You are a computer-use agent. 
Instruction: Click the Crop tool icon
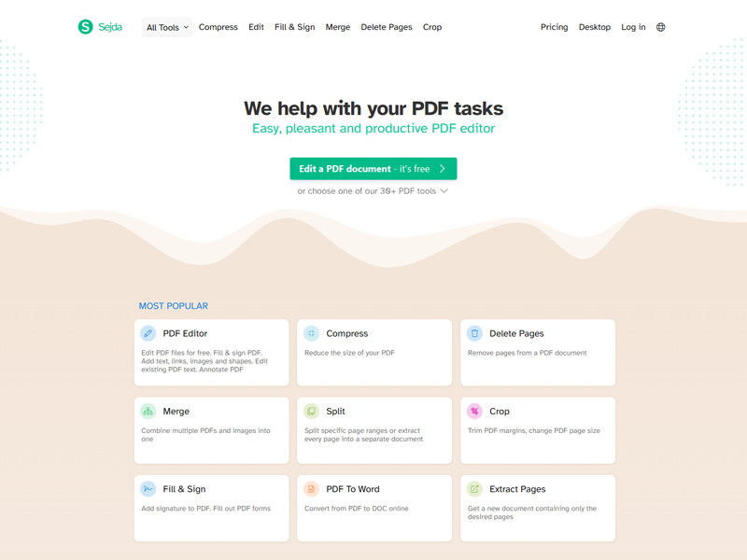click(474, 411)
